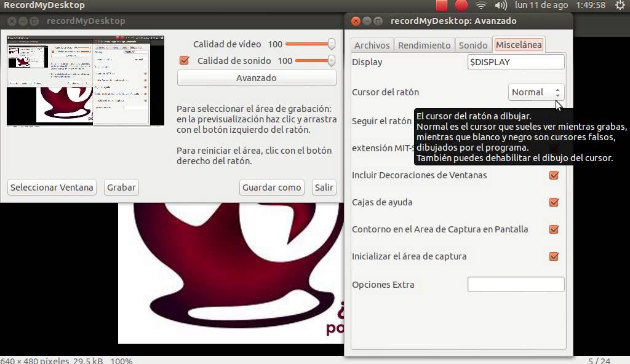
Task: Toggle Contorno en el Area de Captura checkbox
Action: pyautogui.click(x=554, y=229)
